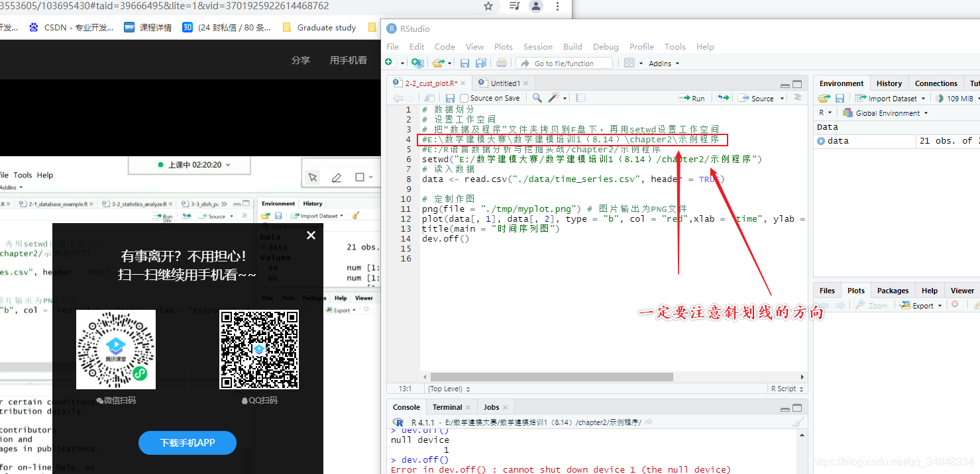The image size is (980, 474).
Task: Toggle the Source on Save checkbox
Action: pos(464,98)
